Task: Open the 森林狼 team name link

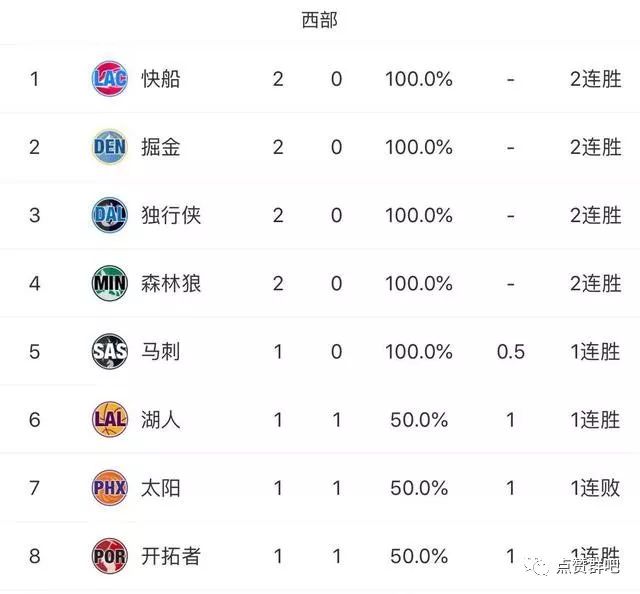Action: [171, 283]
